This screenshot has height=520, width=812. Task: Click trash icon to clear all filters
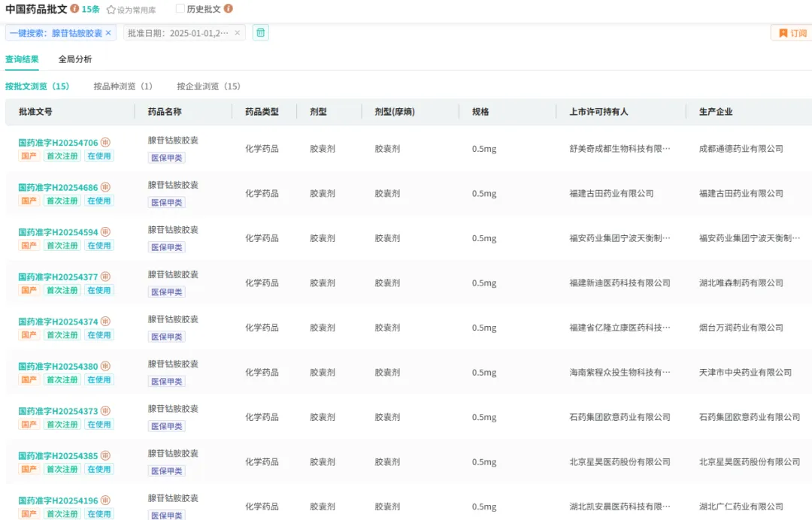[x=260, y=32]
